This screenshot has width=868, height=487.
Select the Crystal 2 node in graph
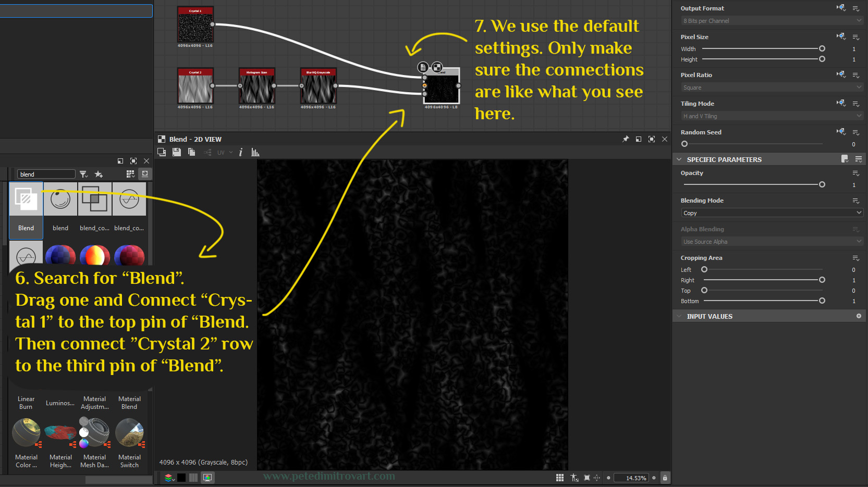pos(195,86)
